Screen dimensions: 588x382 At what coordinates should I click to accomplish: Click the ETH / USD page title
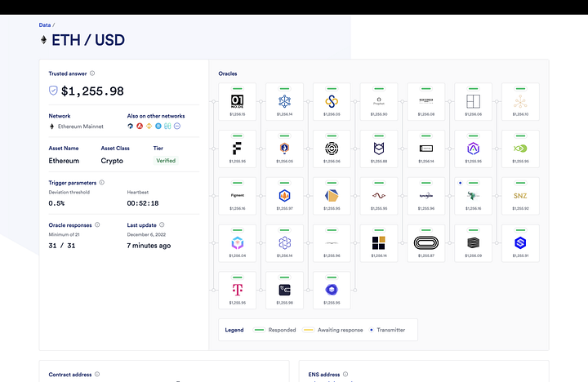coord(87,40)
